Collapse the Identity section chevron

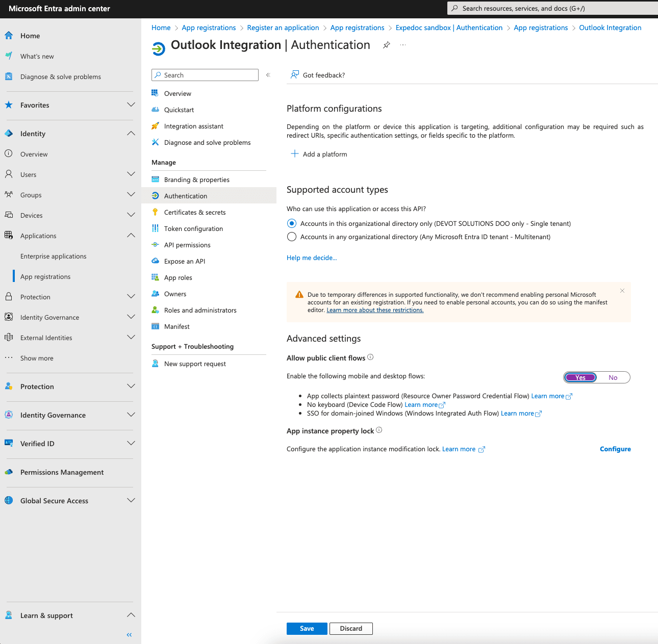click(131, 133)
